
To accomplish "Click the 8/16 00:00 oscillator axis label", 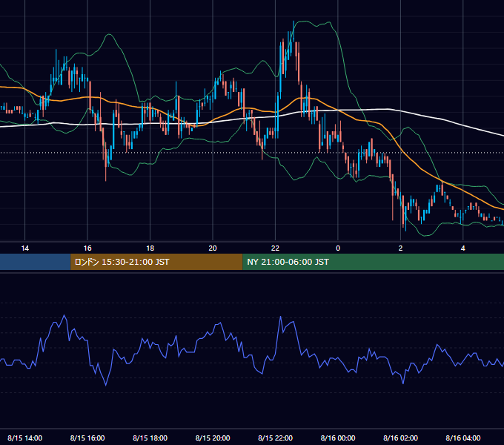I will tap(338, 438).
